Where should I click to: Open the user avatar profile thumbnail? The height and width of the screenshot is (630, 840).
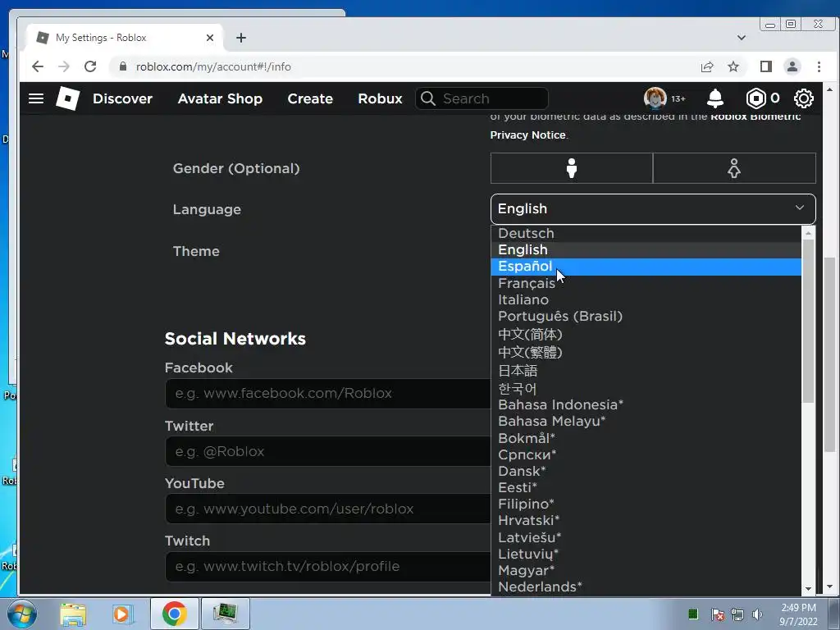point(655,98)
